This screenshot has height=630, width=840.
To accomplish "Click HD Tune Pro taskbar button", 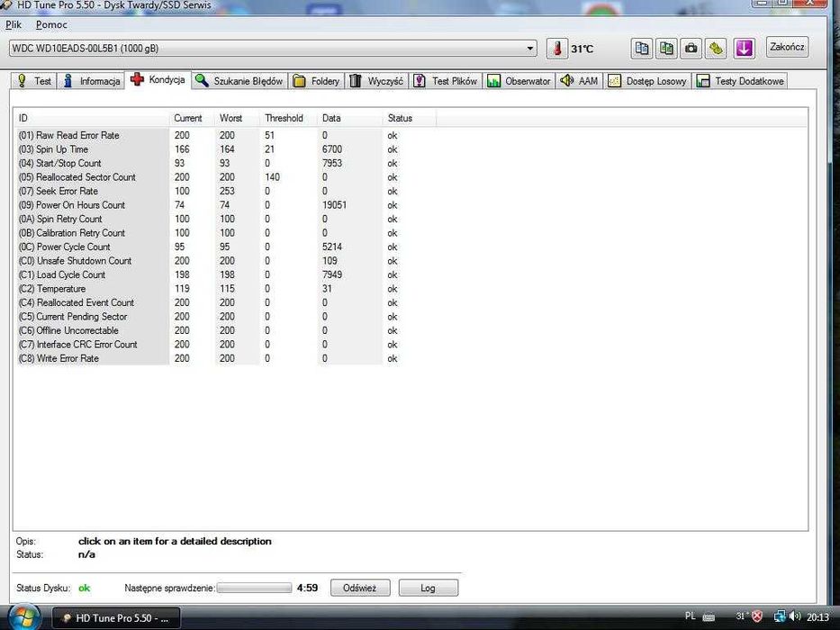I will point(116,617).
